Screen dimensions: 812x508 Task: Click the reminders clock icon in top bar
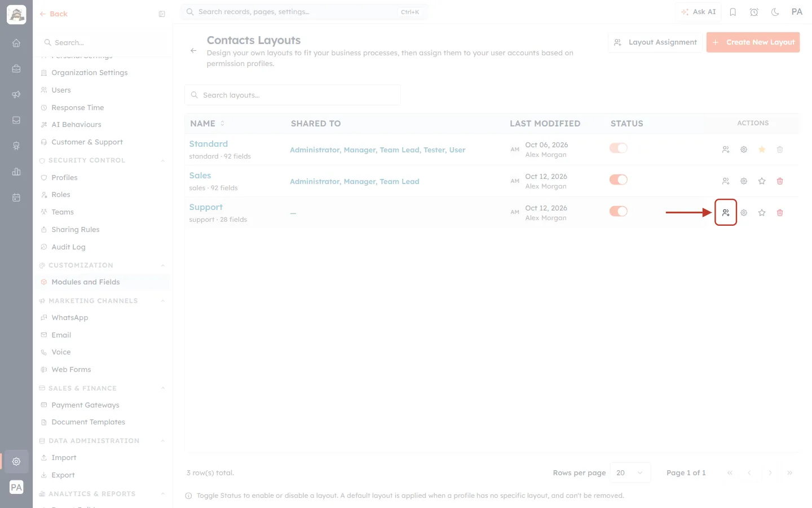(754, 12)
